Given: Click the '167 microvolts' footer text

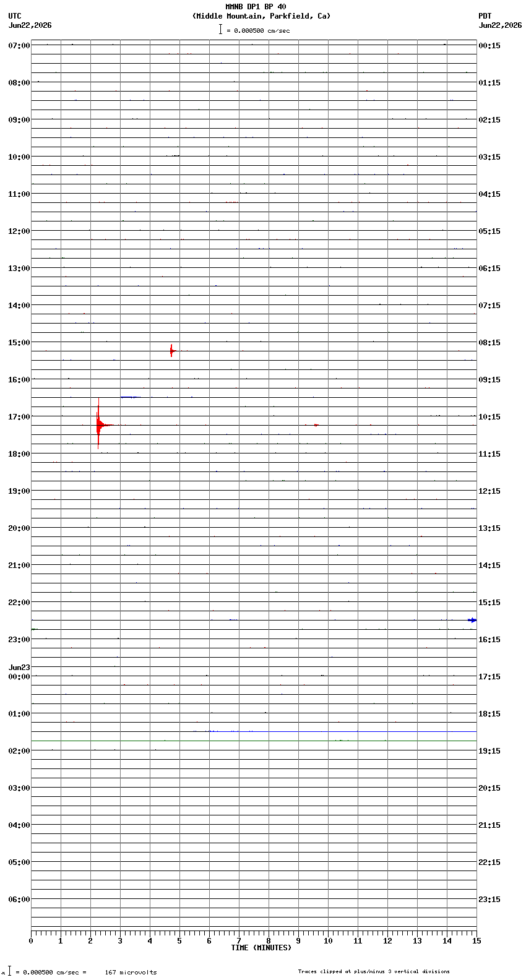Looking at the screenshot, I should coord(131,973).
